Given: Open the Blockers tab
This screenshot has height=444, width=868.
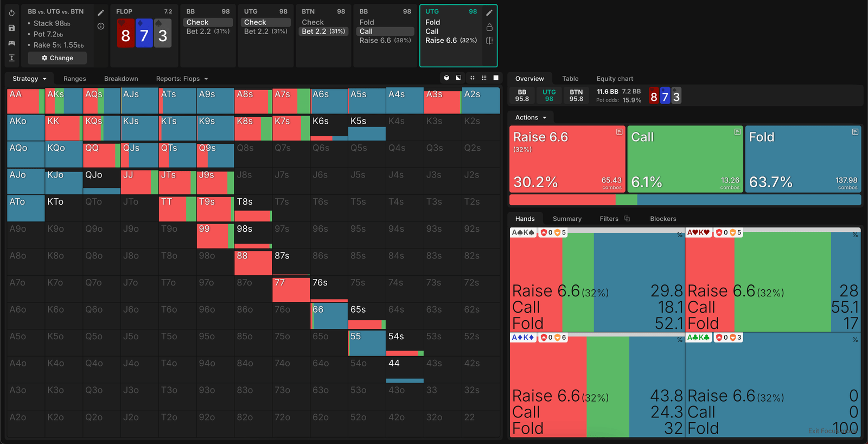Looking at the screenshot, I should tap(663, 219).
